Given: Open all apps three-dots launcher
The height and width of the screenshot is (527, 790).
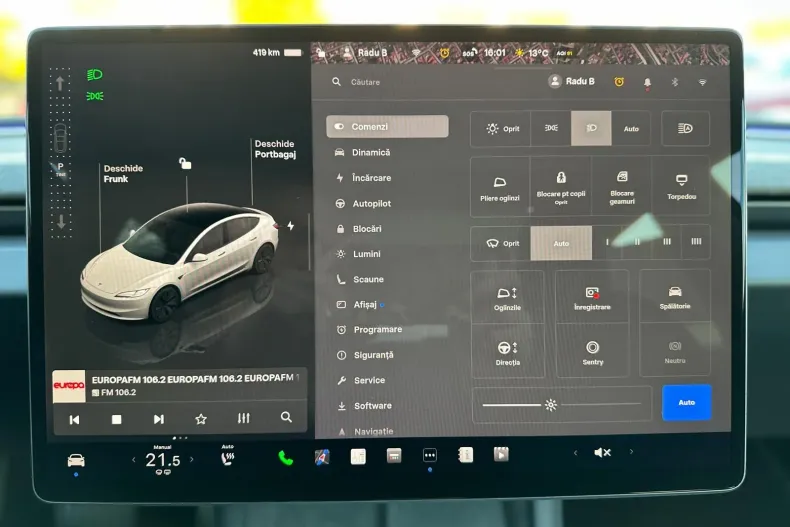Looking at the screenshot, I should click(x=429, y=455).
